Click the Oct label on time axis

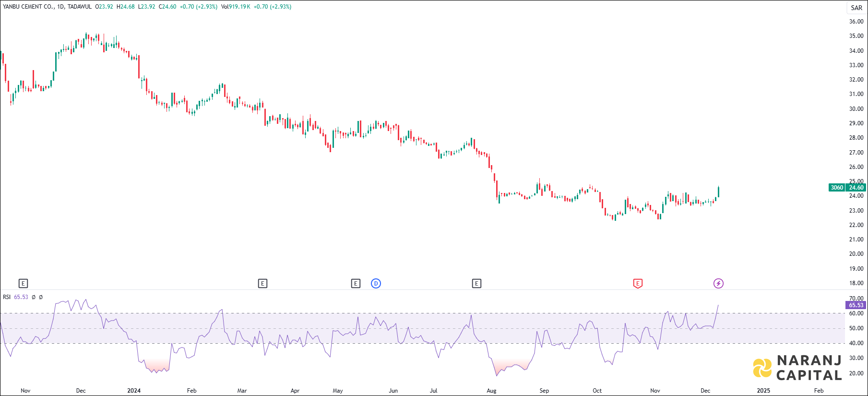[597, 391]
